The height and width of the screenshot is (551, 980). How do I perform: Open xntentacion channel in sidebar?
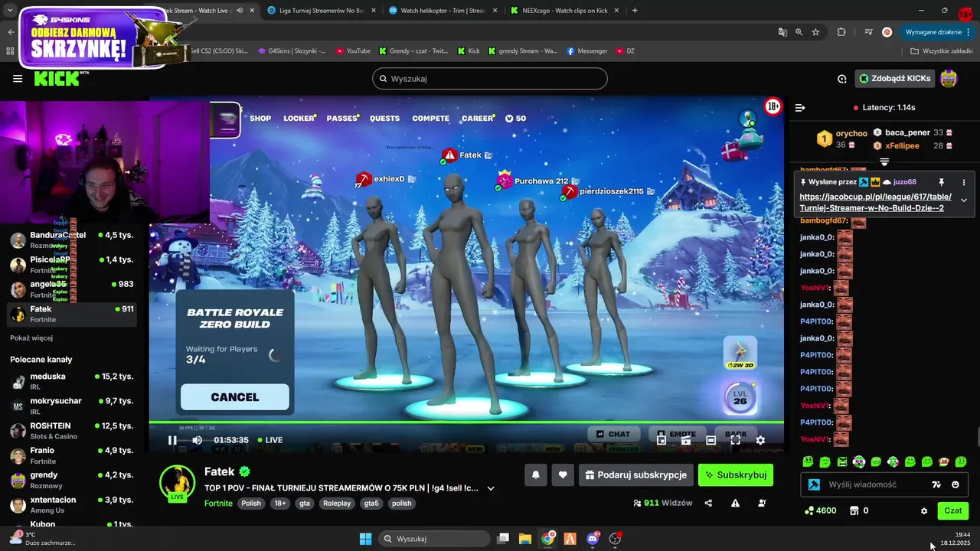tap(73, 504)
